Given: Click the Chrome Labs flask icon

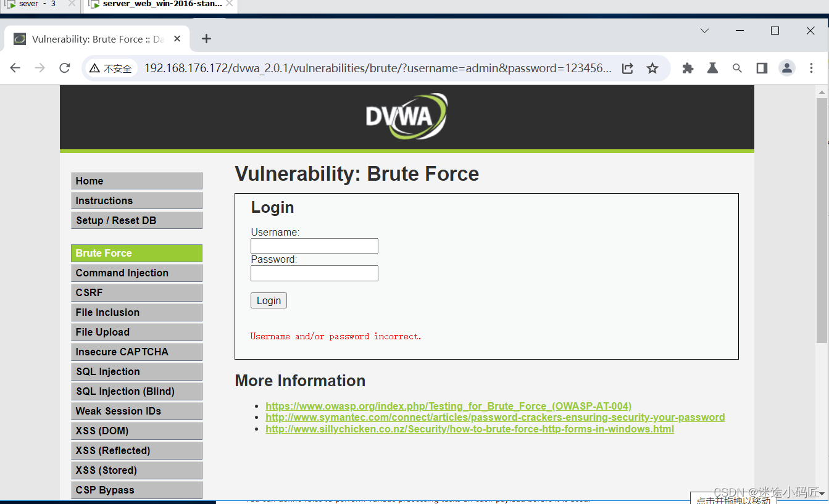Looking at the screenshot, I should tap(712, 68).
